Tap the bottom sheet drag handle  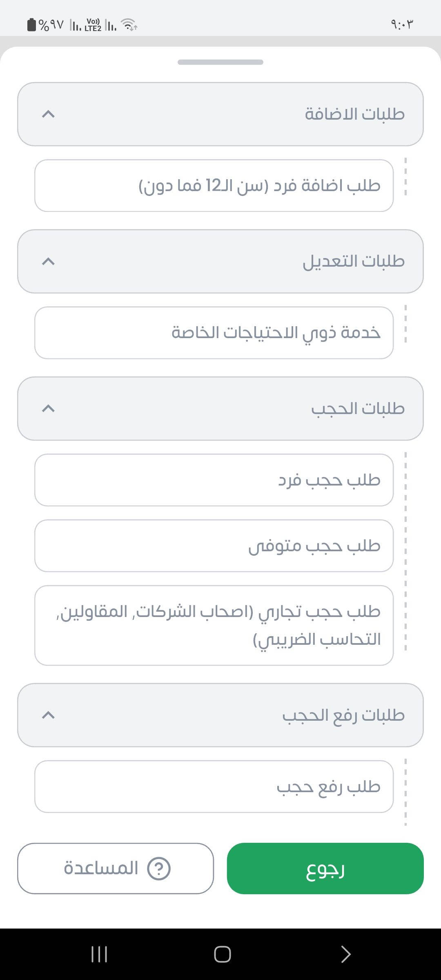[x=220, y=62]
